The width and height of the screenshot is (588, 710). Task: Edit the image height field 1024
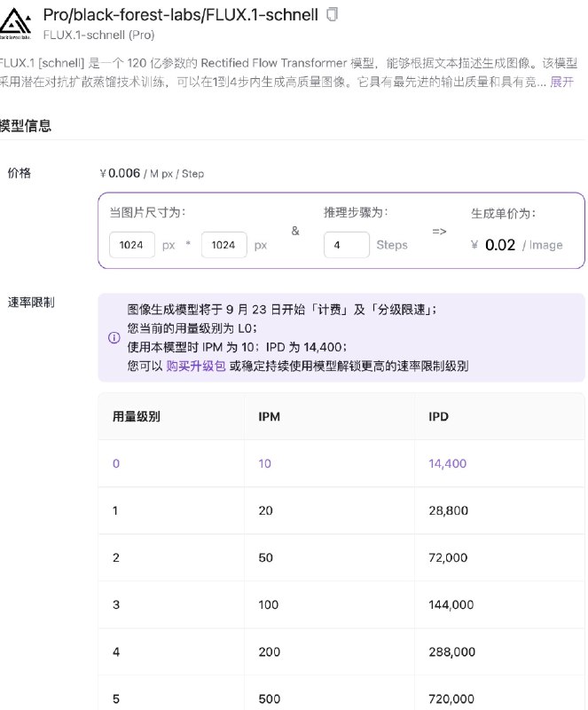(224, 245)
